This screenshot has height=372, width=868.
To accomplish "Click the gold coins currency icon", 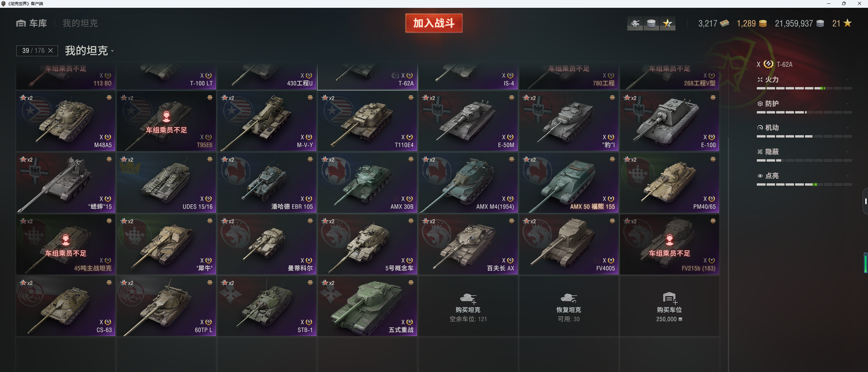I will [763, 23].
